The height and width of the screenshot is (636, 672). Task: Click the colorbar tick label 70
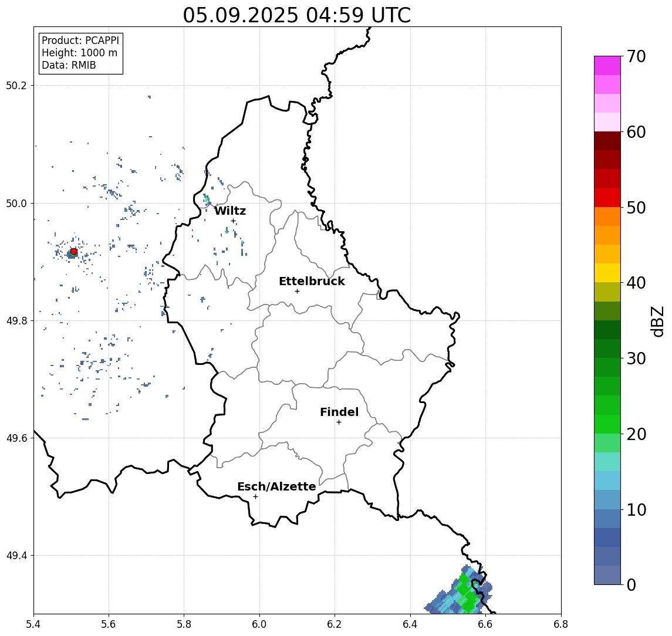coord(636,56)
